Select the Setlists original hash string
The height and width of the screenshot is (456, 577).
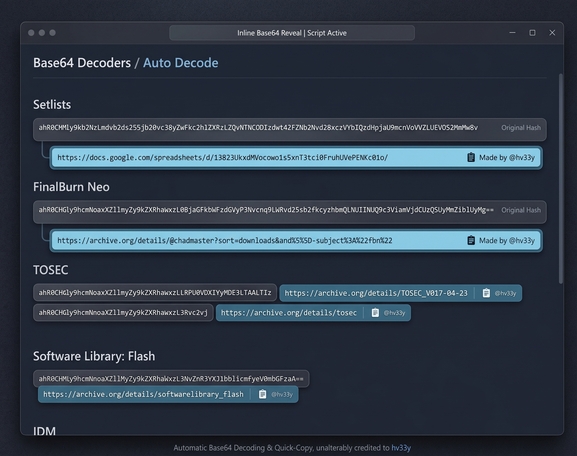[x=258, y=128]
